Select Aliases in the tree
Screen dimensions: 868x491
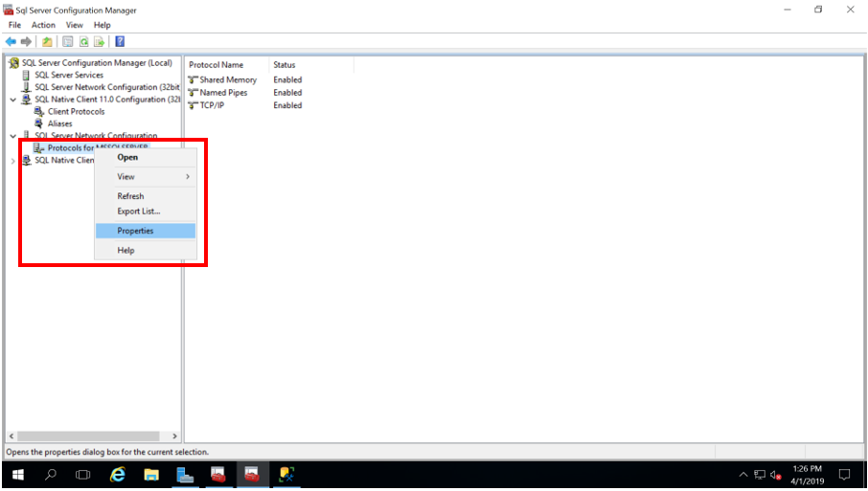[x=59, y=123]
